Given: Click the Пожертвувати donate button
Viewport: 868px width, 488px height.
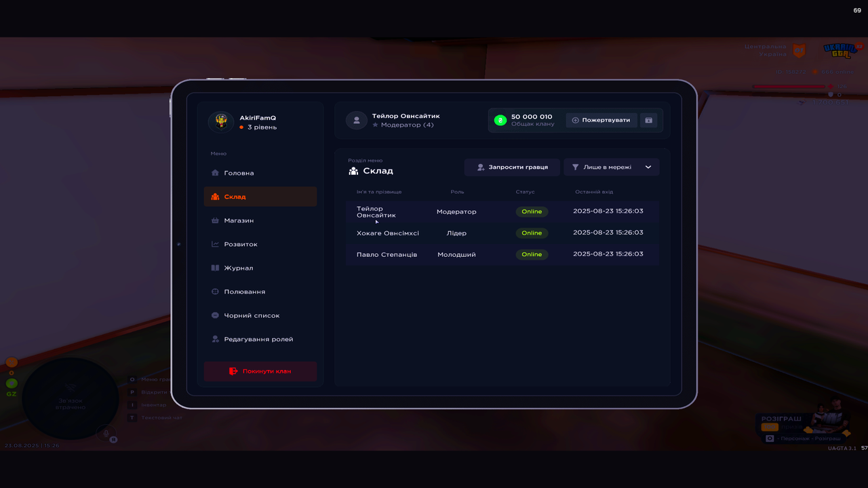Looking at the screenshot, I should (601, 120).
